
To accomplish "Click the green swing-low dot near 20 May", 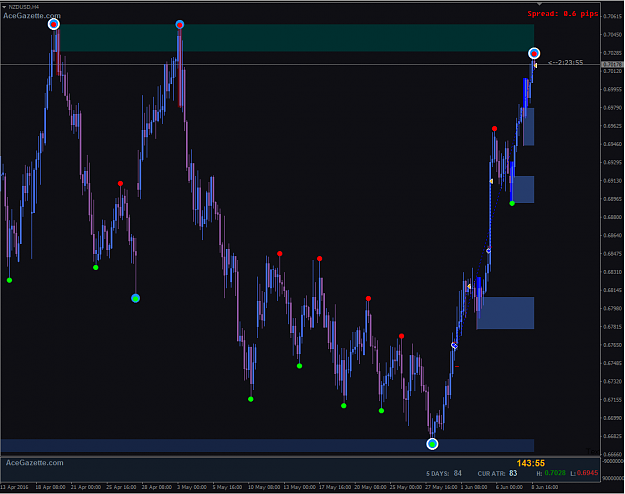I will [x=381, y=411].
